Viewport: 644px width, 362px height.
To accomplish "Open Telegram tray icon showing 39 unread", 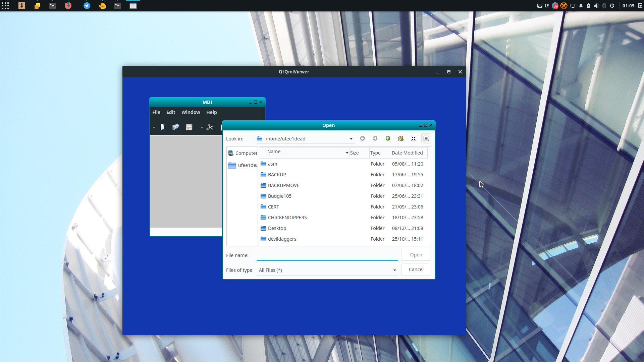I will (555, 6).
